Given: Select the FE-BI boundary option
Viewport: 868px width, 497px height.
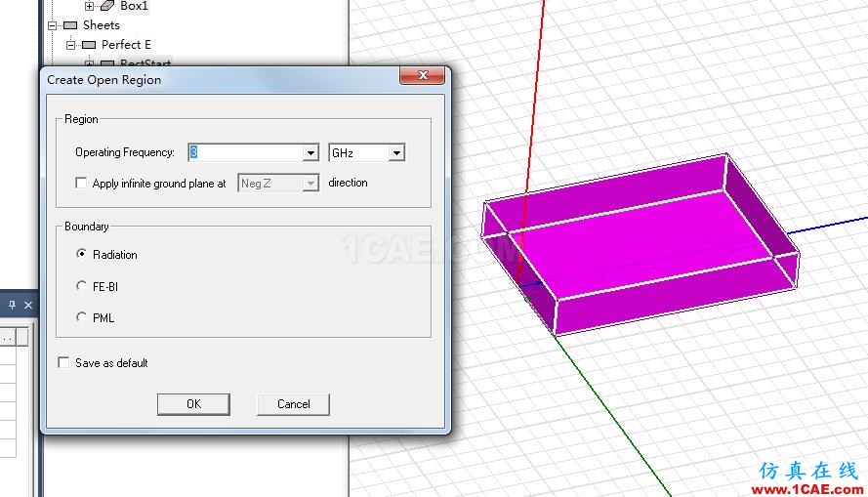Looking at the screenshot, I should [x=81, y=286].
